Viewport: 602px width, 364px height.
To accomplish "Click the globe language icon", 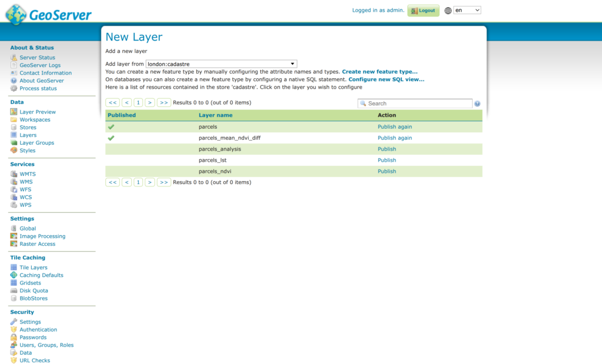I will point(449,11).
